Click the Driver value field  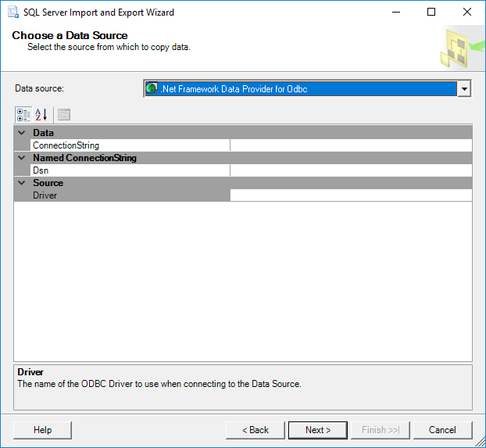[350, 195]
